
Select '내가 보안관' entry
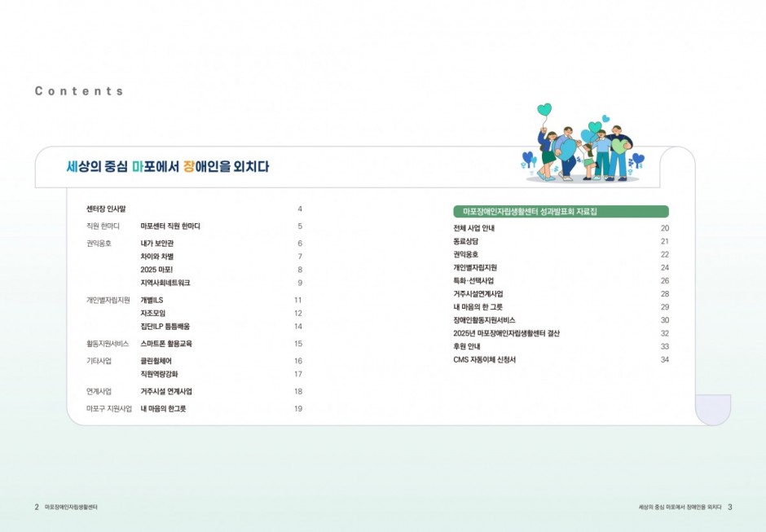click(157, 244)
